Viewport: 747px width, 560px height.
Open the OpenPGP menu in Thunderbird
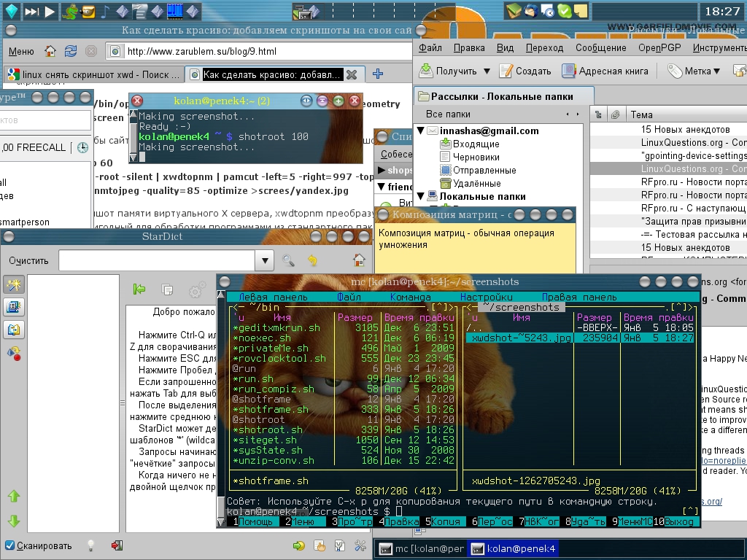pyautogui.click(x=659, y=47)
